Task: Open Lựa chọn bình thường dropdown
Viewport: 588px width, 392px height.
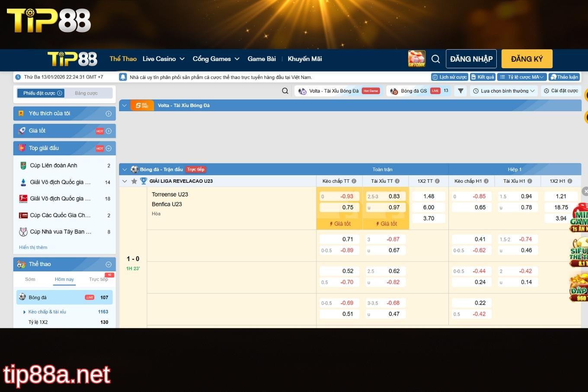Action: tap(504, 91)
